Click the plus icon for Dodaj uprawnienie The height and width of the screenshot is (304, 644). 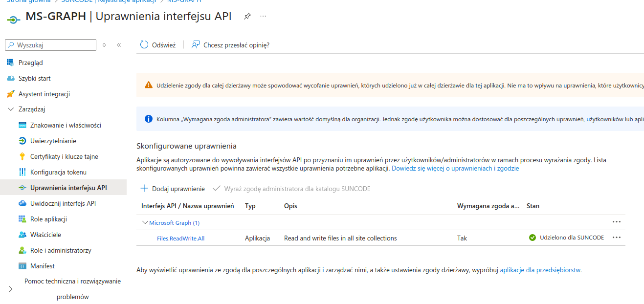point(144,188)
